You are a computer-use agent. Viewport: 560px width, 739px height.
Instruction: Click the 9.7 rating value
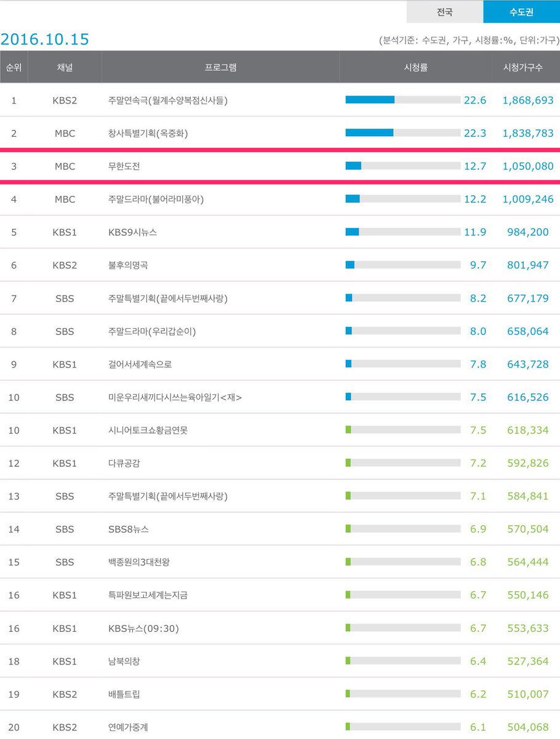478,265
